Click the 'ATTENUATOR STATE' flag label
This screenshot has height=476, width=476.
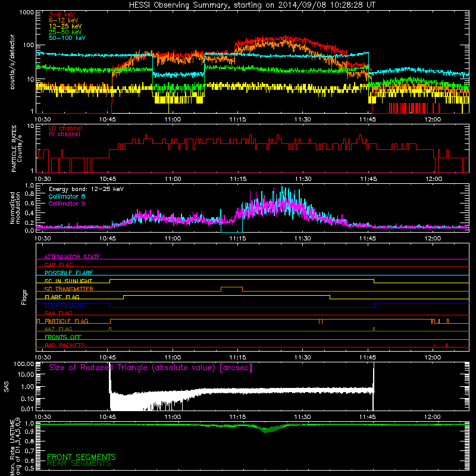72,257
